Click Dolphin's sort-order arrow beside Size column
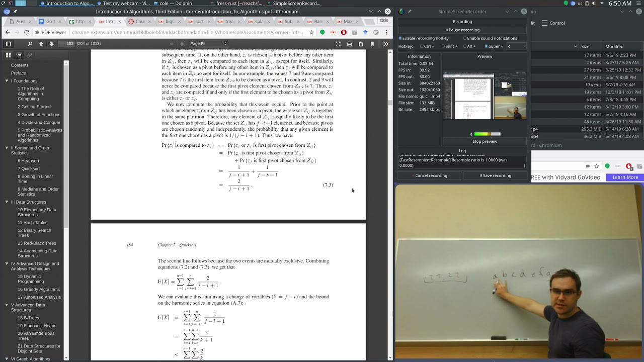Image resolution: width=644 pixels, height=362 pixels. pos(576,46)
